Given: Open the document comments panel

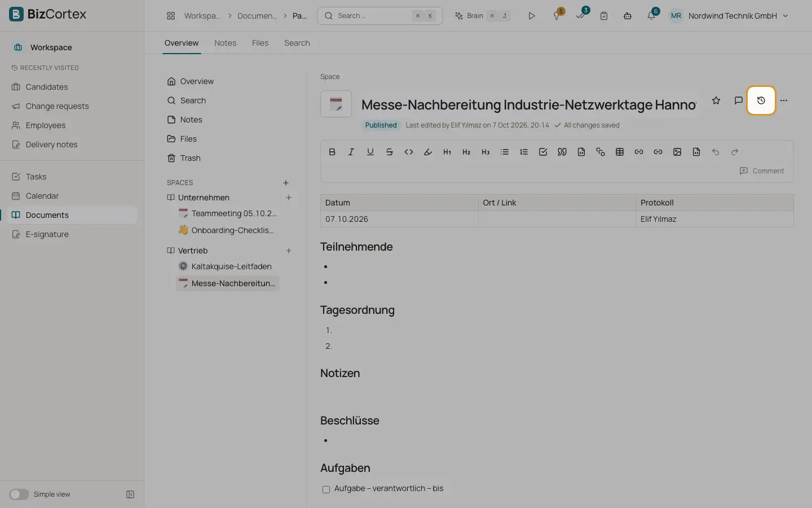Looking at the screenshot, I should tap(739, 100).
